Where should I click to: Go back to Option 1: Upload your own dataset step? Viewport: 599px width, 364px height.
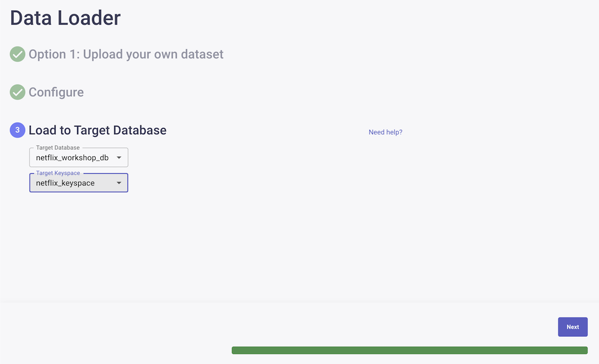126,54
